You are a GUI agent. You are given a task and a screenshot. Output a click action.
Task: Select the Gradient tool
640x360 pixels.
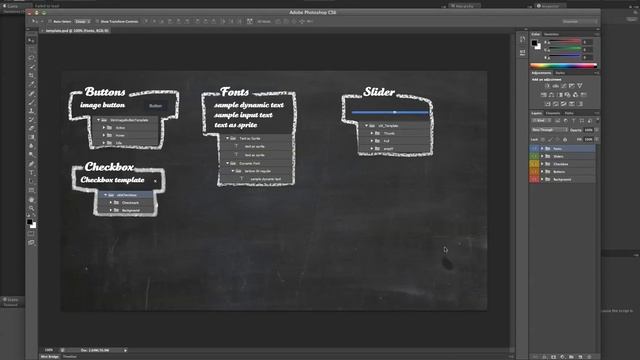(x=31, y=137)
